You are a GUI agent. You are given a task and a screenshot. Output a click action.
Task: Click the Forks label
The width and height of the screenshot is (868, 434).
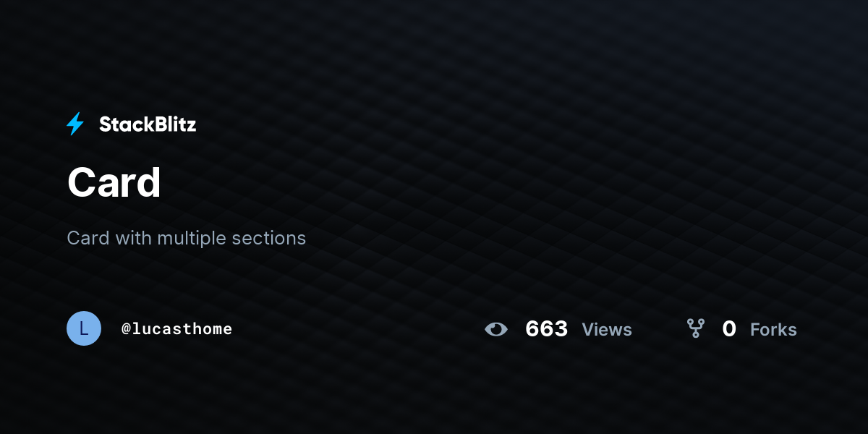[773, 330]
